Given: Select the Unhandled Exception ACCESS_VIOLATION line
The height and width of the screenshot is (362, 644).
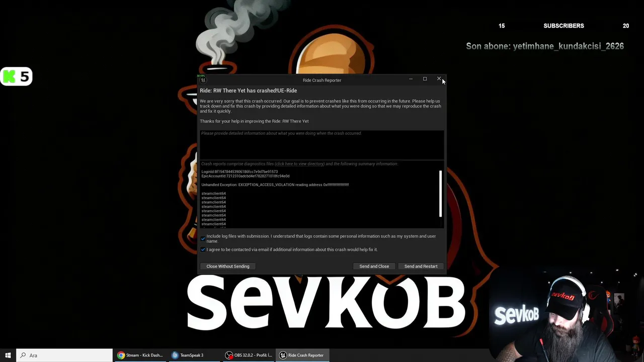Looking at the screenshot, I should pyautogui.click(x=275, y=185).
